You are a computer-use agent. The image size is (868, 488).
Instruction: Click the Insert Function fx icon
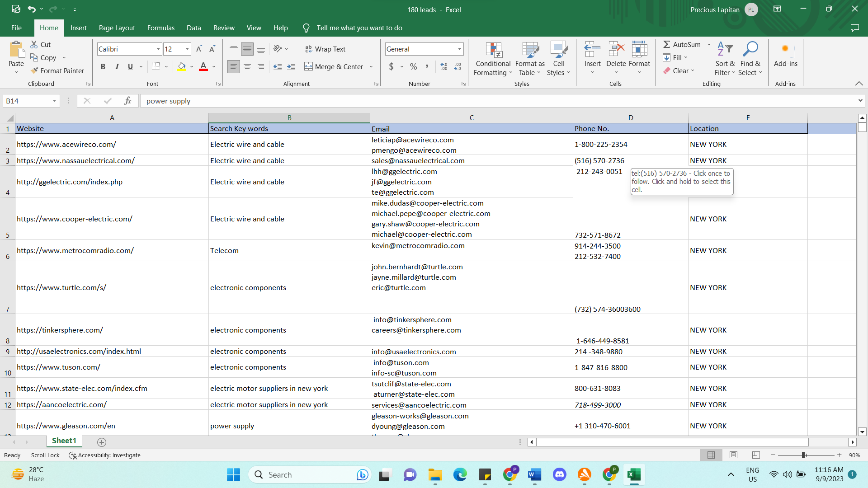pyautogui.click(x=128, y=101)
